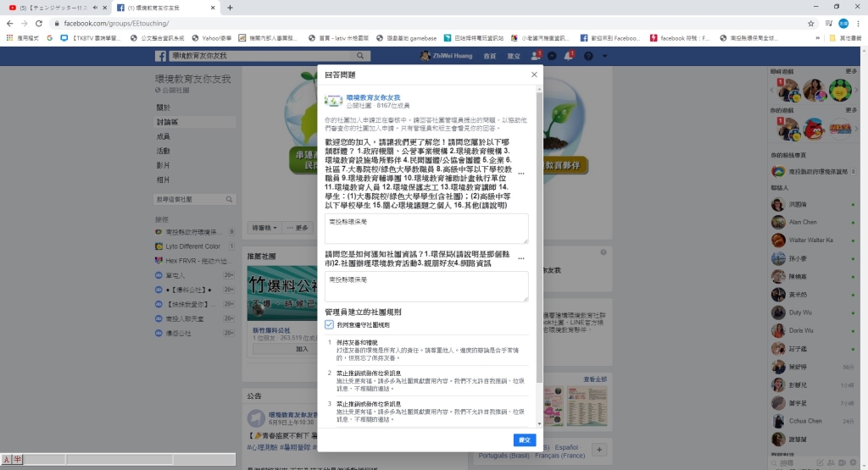Click the first question's answer text box

click(426, 229)
